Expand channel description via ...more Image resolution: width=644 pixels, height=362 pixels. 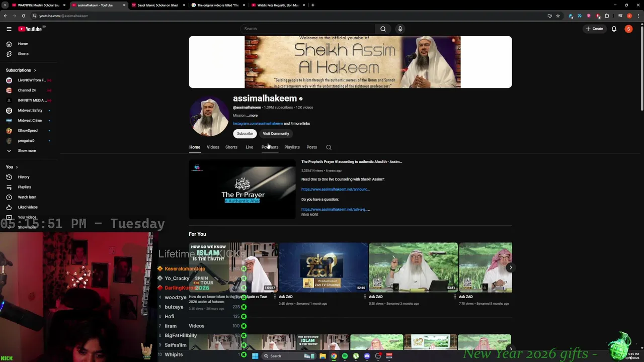coord(252,116)
